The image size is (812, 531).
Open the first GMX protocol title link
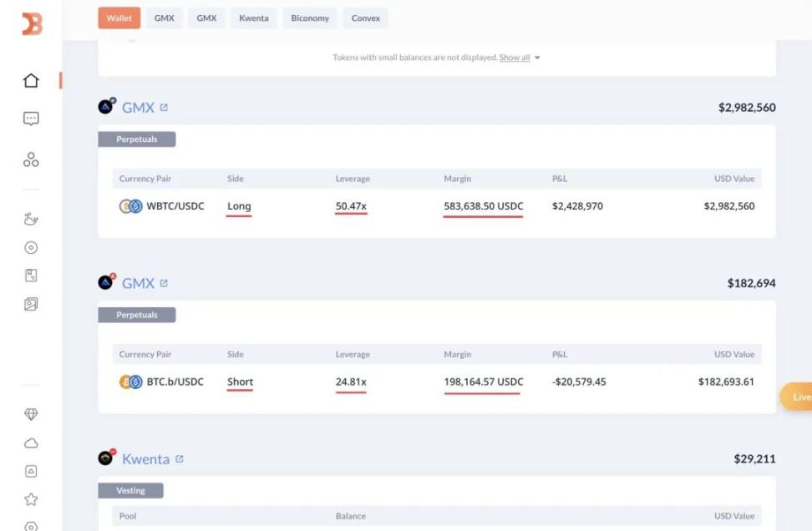(138, 108)
